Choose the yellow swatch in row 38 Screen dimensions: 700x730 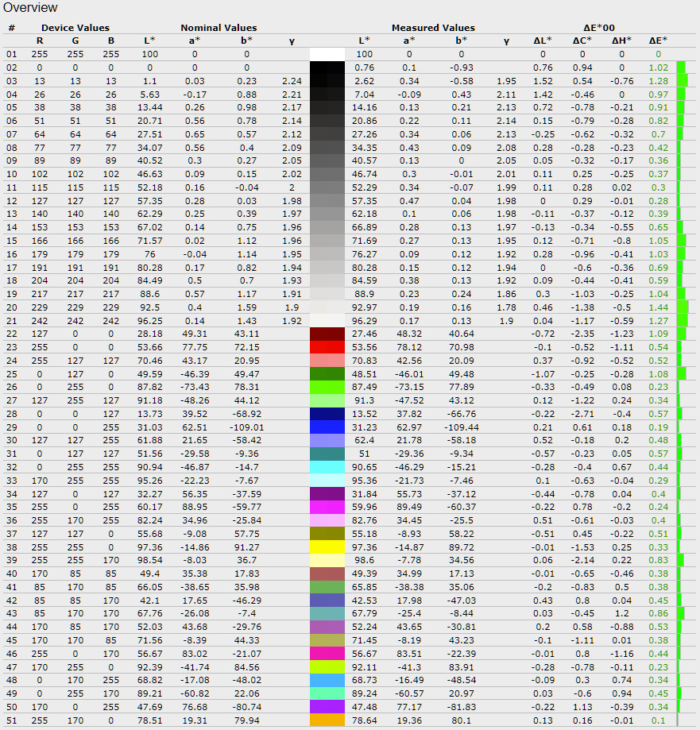(327, 547)
